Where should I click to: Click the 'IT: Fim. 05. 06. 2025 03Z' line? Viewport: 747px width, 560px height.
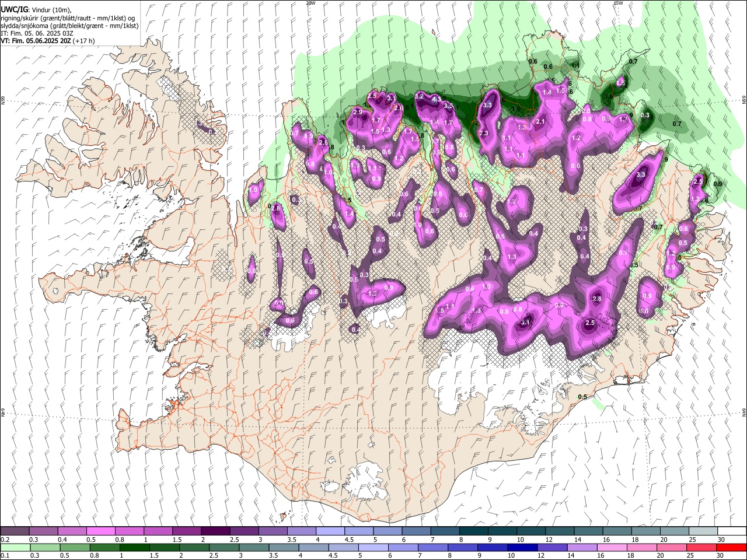37,33
